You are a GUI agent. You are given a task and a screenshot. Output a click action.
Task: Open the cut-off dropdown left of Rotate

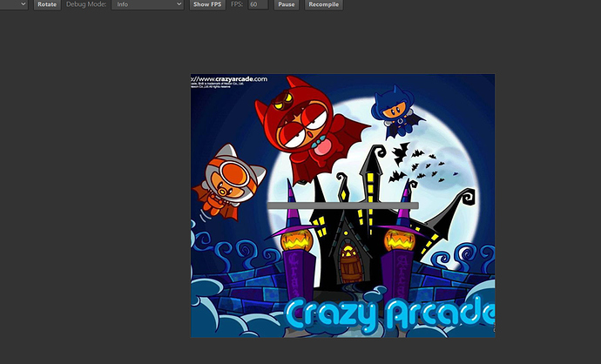point(14,4)
